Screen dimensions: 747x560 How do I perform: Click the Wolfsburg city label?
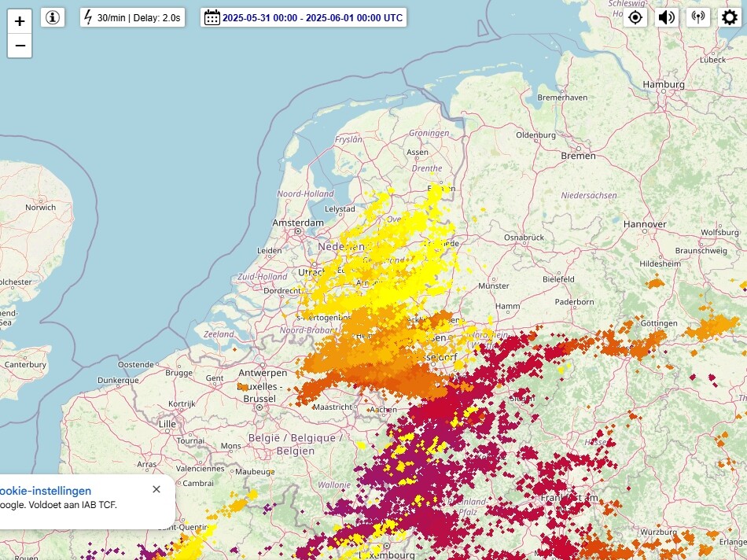(x=719, y=233)
